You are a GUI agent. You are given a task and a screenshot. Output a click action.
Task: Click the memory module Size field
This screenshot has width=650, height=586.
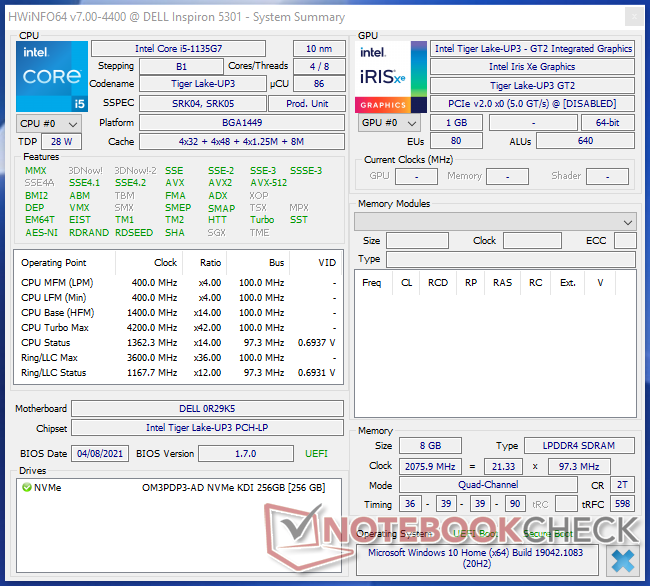coord(417,240)
